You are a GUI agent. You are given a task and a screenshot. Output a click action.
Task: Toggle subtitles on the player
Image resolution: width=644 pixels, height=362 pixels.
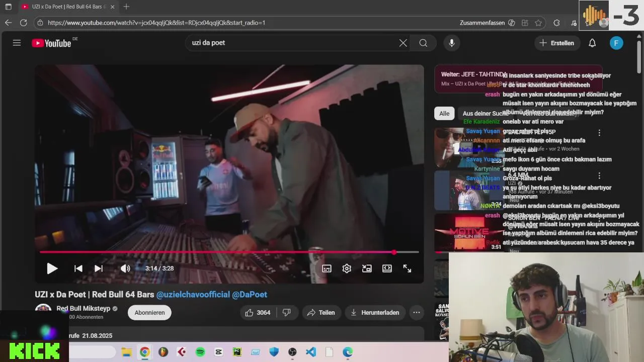point(327,268)
